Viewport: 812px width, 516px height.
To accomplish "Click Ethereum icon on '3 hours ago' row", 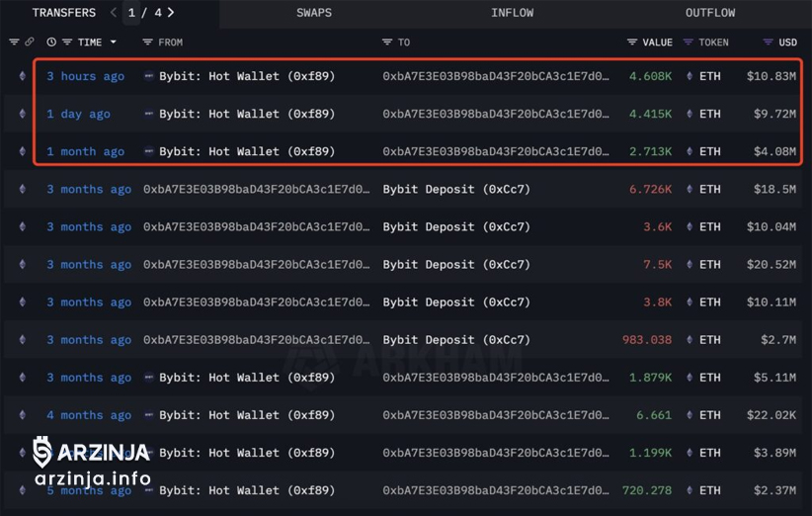I will tap(23, 76).
